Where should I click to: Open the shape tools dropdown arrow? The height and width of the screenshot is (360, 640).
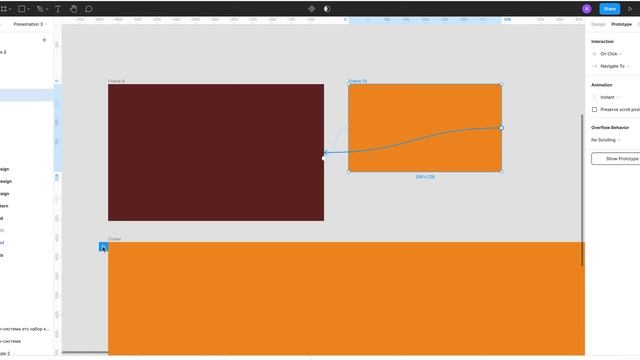click(x=29, y=9)
